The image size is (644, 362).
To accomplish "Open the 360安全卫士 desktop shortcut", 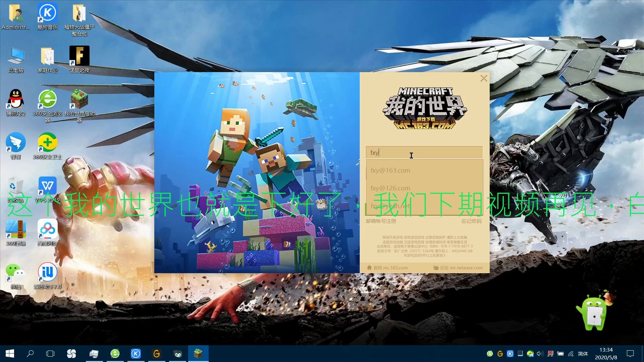I will coord(48,146).
